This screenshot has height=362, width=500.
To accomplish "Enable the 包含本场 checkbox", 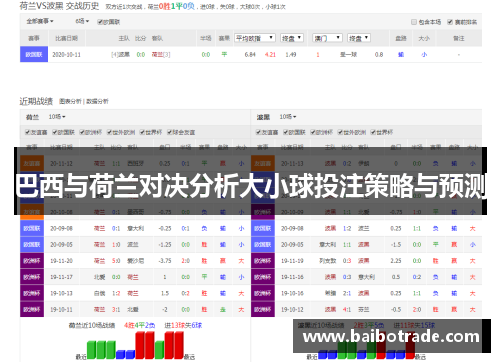I will click(x=414, y=22).
